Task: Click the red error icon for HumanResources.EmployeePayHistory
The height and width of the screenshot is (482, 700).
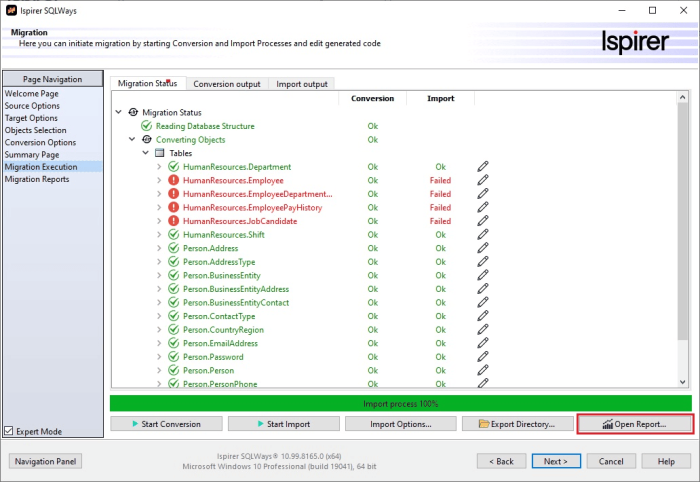Action: pos(174,208)
